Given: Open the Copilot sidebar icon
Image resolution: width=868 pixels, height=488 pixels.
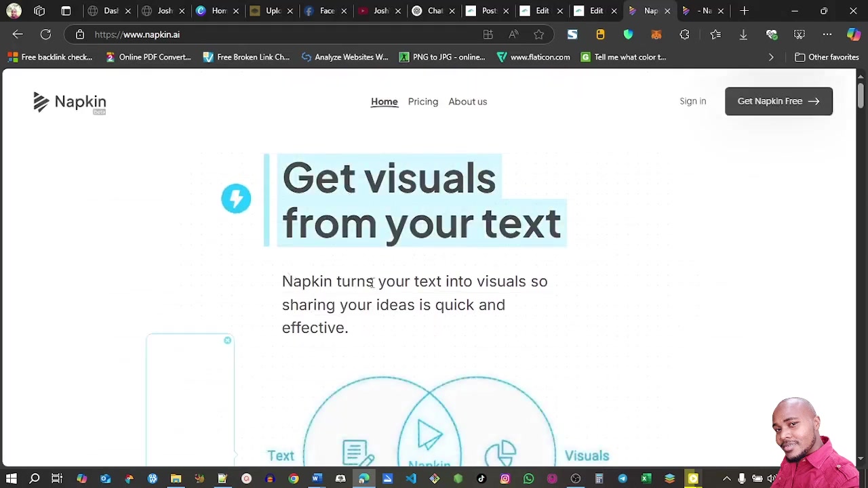Looking at the screenshot, I should click(x=854, y=35).
